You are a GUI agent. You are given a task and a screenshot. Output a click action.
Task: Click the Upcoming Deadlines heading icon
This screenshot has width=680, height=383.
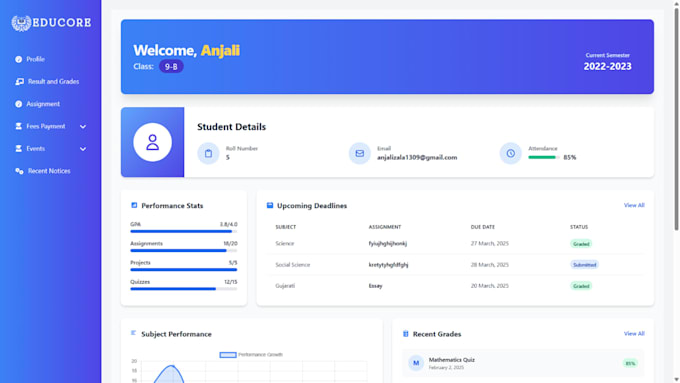pyautogui.click(x=270, y=205)
